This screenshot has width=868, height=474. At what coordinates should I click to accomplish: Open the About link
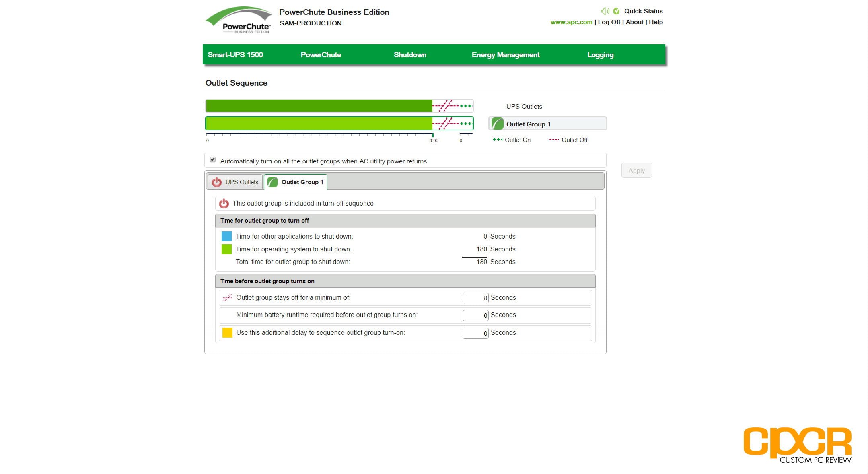coord(634,22)
